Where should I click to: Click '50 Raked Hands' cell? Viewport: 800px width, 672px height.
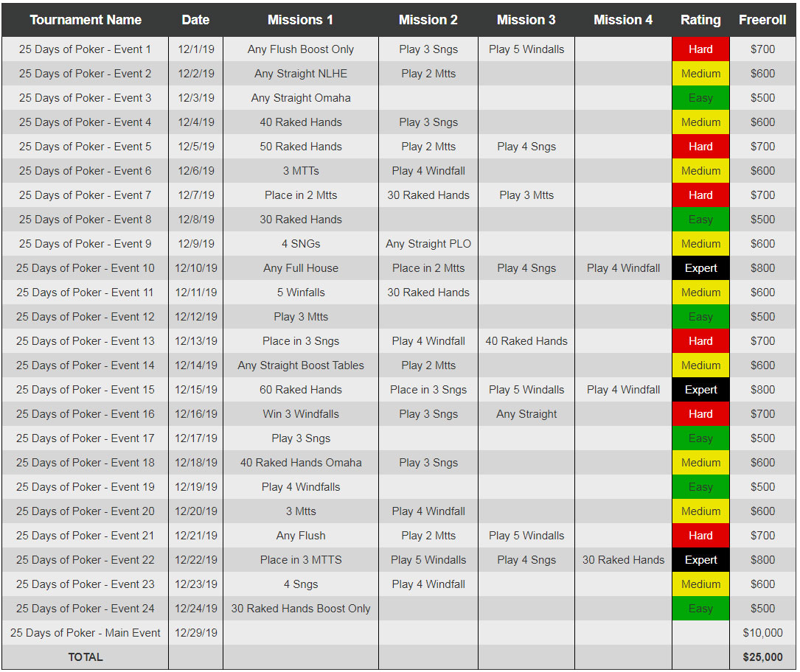pyautogui.click(x=301, y=147)
